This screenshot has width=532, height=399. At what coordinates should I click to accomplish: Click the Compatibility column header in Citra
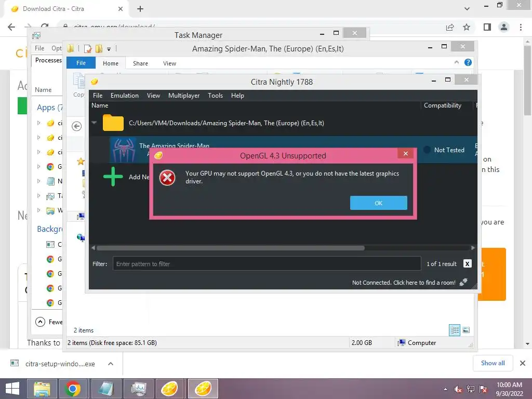443,105
